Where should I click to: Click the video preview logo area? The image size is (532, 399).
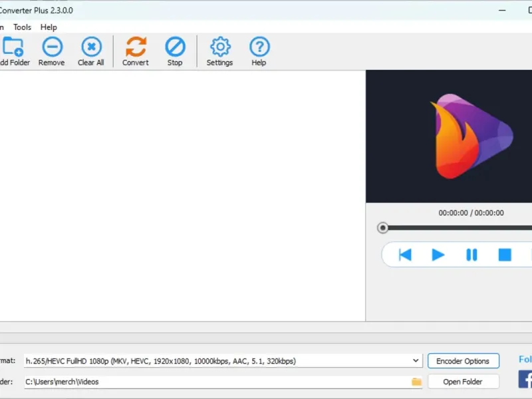(x=449, y=136)
